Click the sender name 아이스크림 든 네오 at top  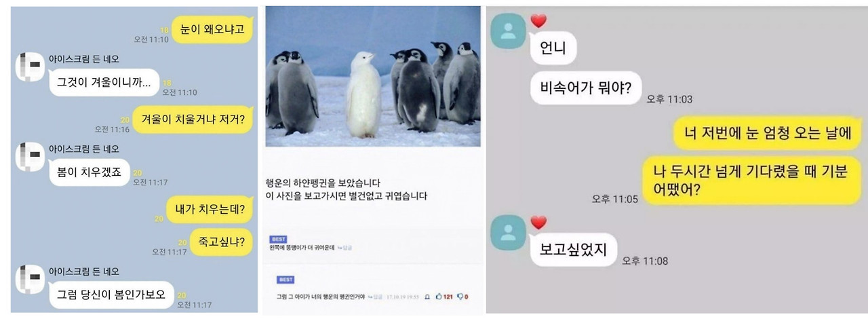pyautogui.click(x=85, y=59)
